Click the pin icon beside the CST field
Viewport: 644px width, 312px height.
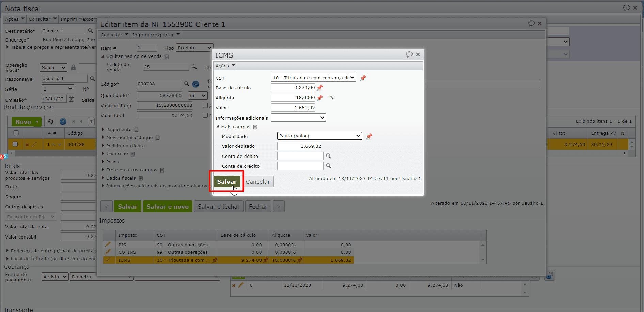click(363, 78)
